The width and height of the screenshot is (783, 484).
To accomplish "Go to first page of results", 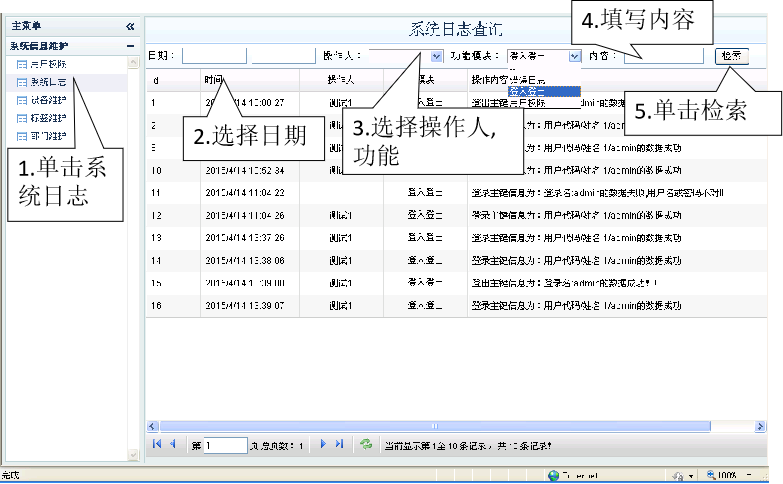I will coord(157,444).
